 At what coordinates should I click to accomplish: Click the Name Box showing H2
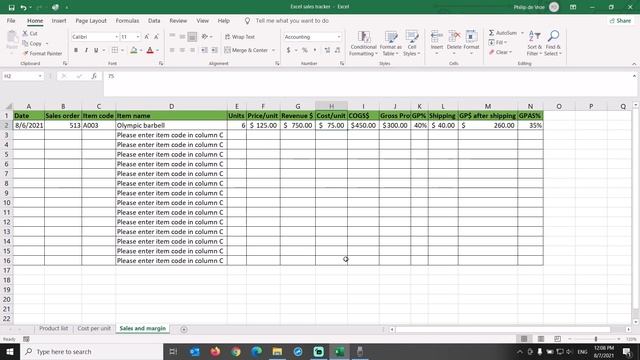(x=22, y=76)
